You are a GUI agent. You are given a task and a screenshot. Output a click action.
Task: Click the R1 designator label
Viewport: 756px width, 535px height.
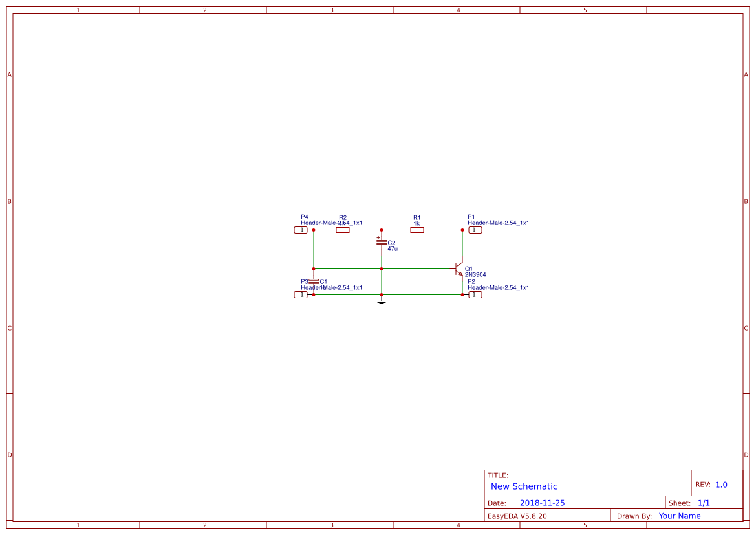(x=416, y=217)
